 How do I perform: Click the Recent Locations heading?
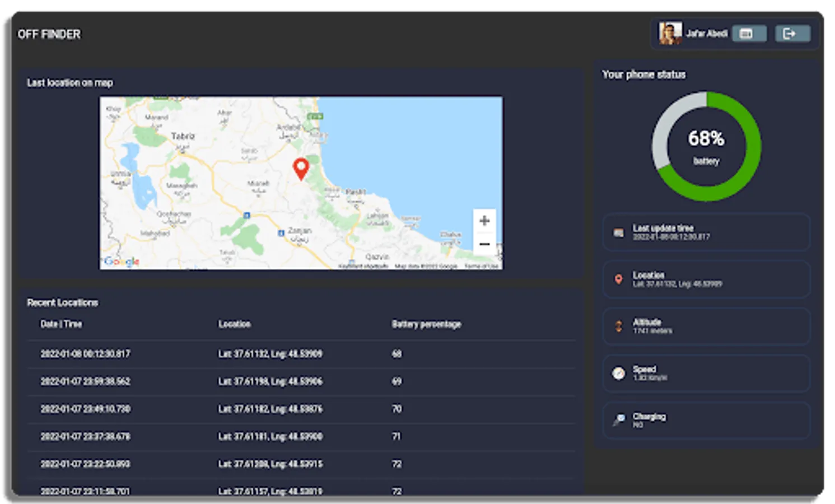(x=62, y=302)
